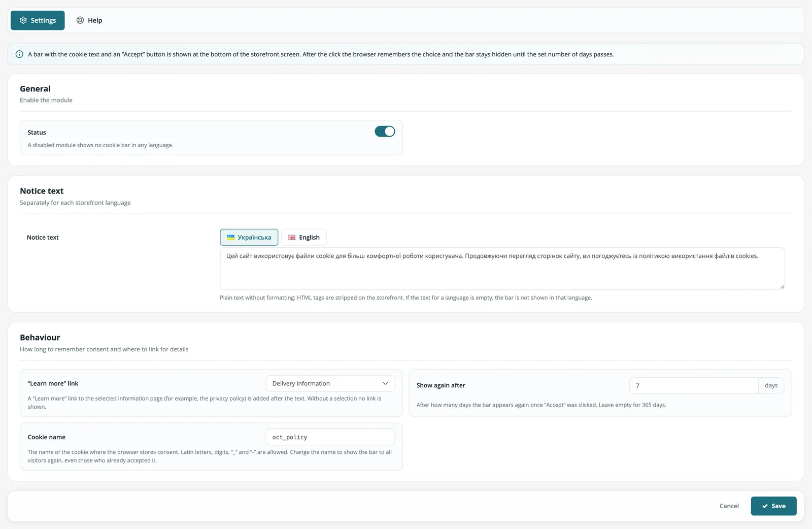Click inside the Notice text textarea
Screen dimensions: 812x529
pos(502,269)
